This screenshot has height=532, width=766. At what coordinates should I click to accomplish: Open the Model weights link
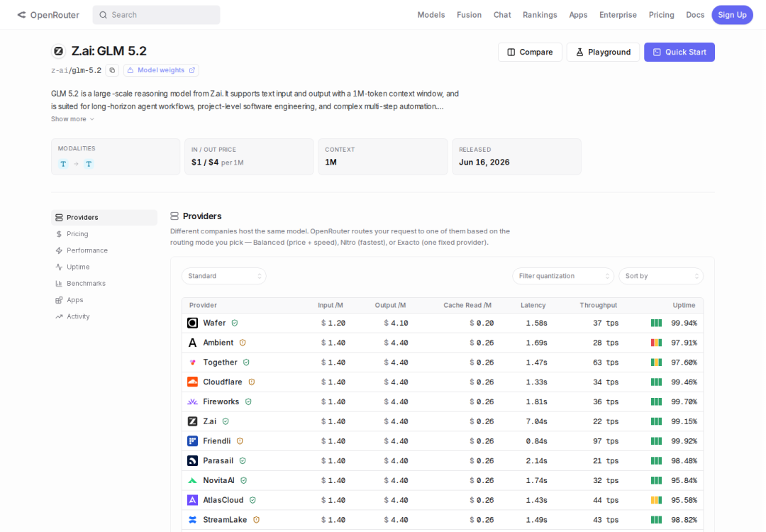point(161,70)
